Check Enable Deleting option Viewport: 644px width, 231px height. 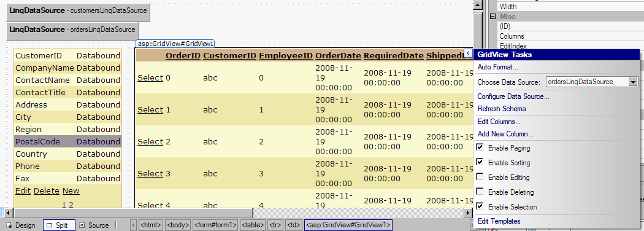click(479, 192)
